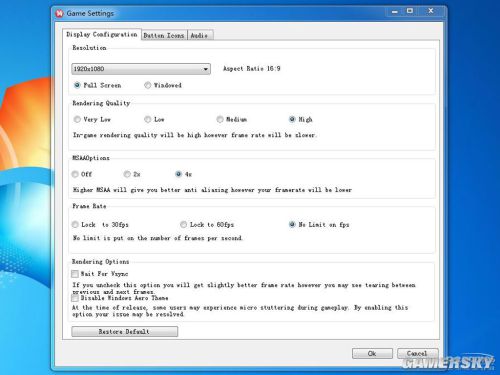
Task: Click the Aspect Ratio 16:9 label
Action: 252,69
